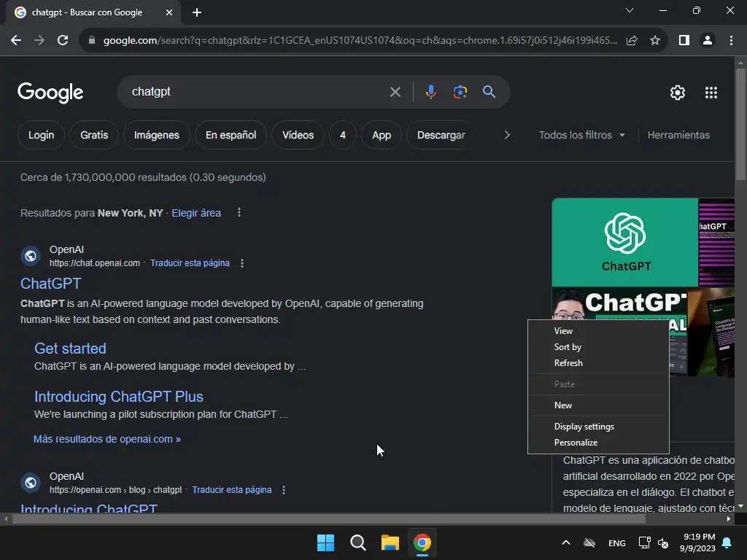
Task: Open Google quick settings gear
Action: [x=678, y=93]
